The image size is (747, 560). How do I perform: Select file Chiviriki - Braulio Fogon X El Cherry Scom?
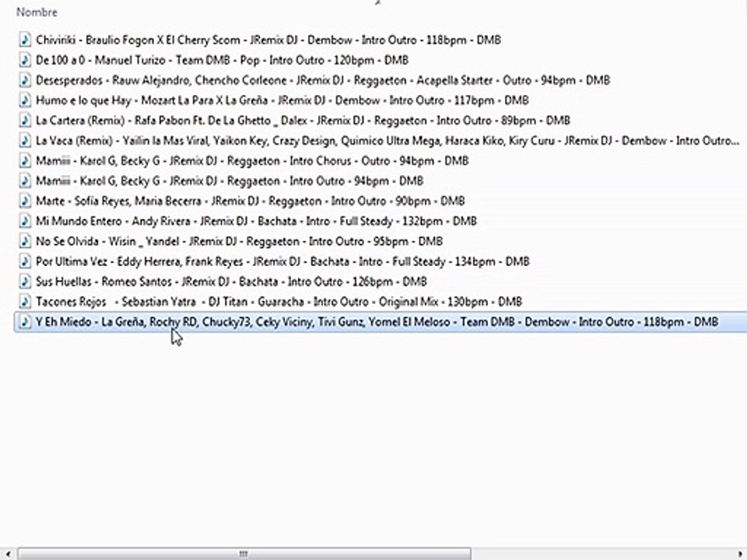(268, 40)
